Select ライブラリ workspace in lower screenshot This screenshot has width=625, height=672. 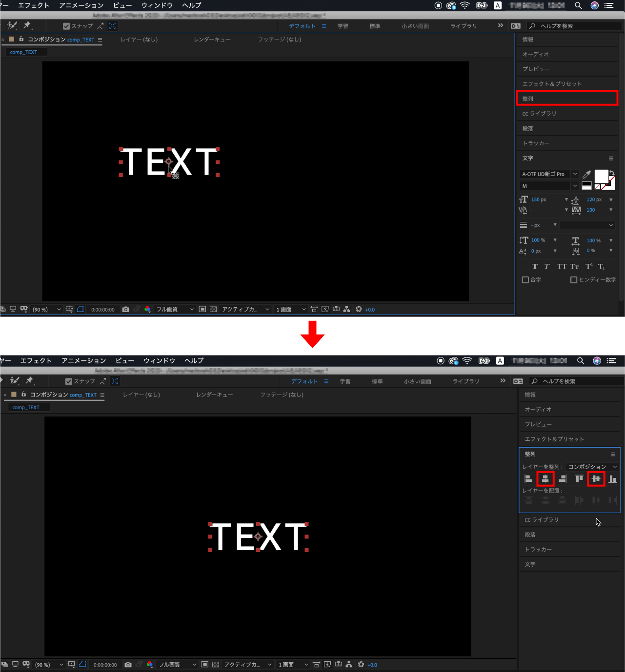466,381
